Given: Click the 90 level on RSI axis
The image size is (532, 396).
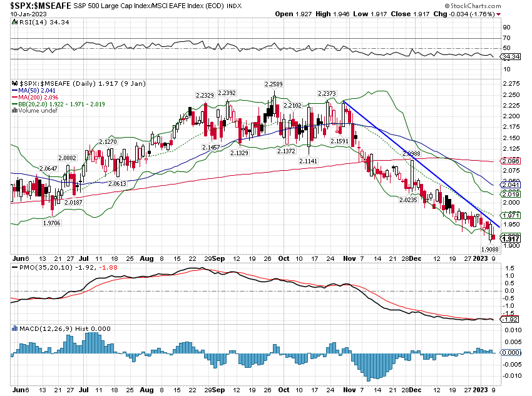Looking at the screenshot, I should pos(507,27).
